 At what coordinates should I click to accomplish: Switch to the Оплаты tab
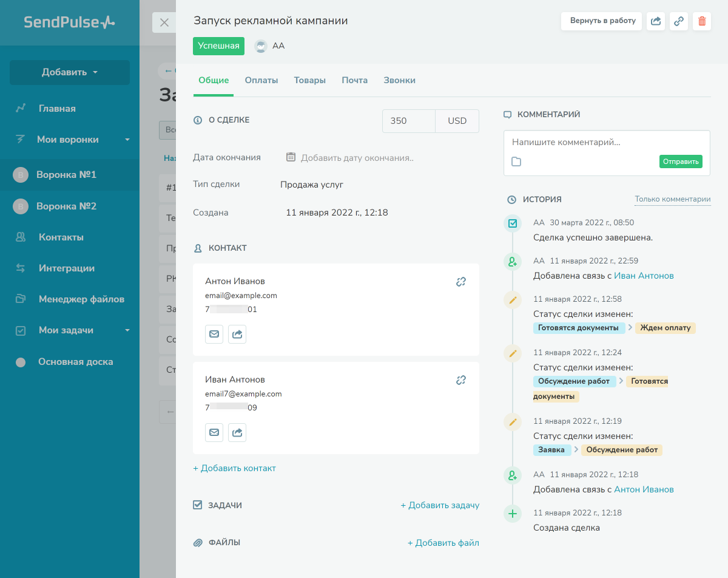(261, 81)
